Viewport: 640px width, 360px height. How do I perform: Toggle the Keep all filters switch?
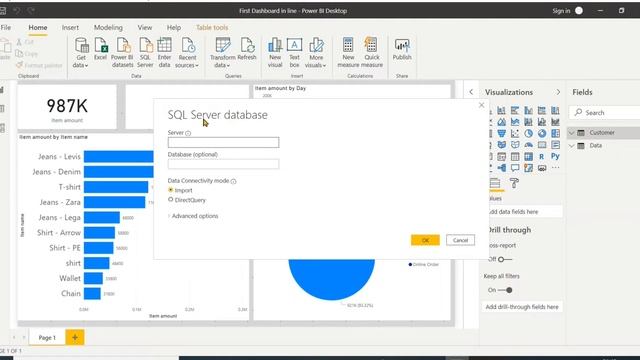tap(505, 290)
